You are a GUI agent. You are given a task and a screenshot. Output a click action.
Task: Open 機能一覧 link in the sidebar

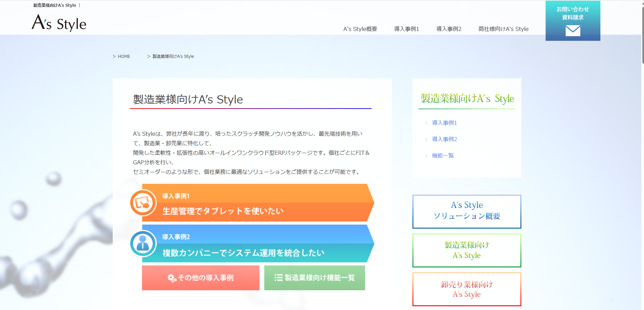[x=443, y=156]
